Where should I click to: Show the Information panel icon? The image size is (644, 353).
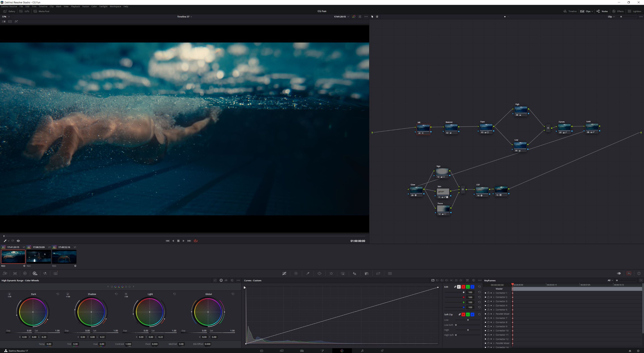click(x=639, y=273)
